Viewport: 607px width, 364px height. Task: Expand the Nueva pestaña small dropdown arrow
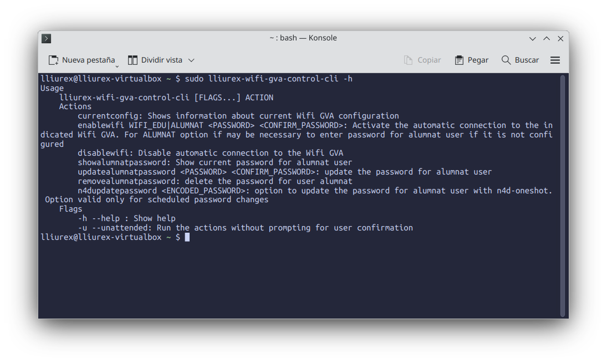click(117, 66)
